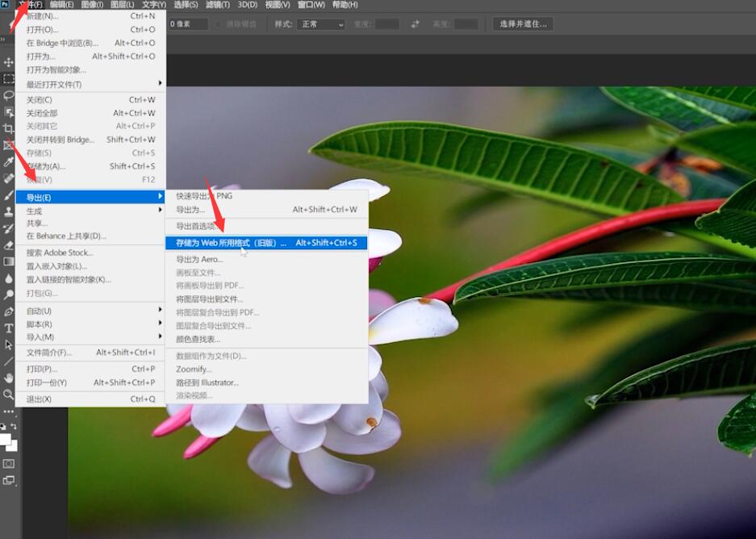Select the Blur tool
Viewport: 756px width, 539px height.
point(8,278)
